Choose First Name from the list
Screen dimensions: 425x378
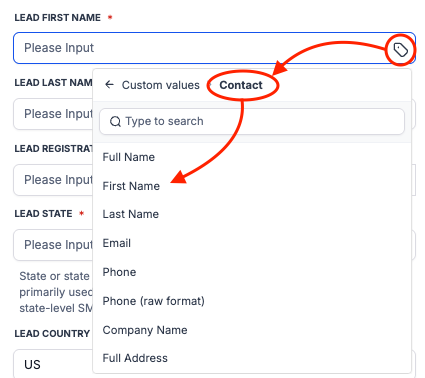pos(131,186)
